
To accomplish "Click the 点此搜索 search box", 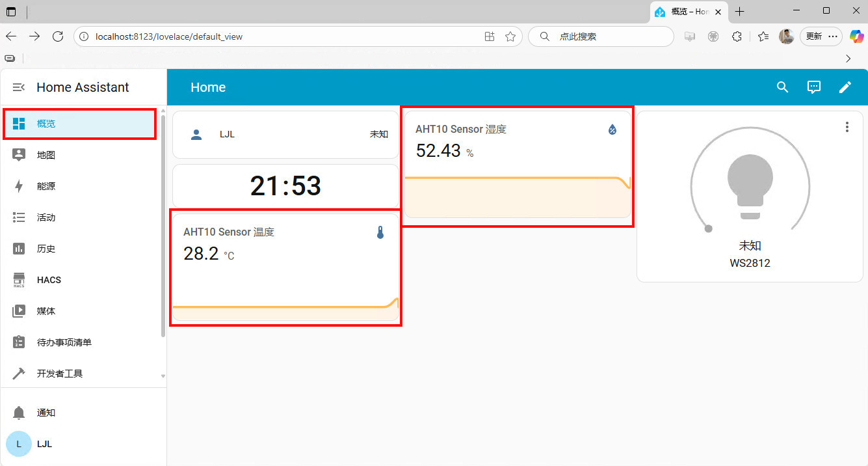I will tap(601, 36).
